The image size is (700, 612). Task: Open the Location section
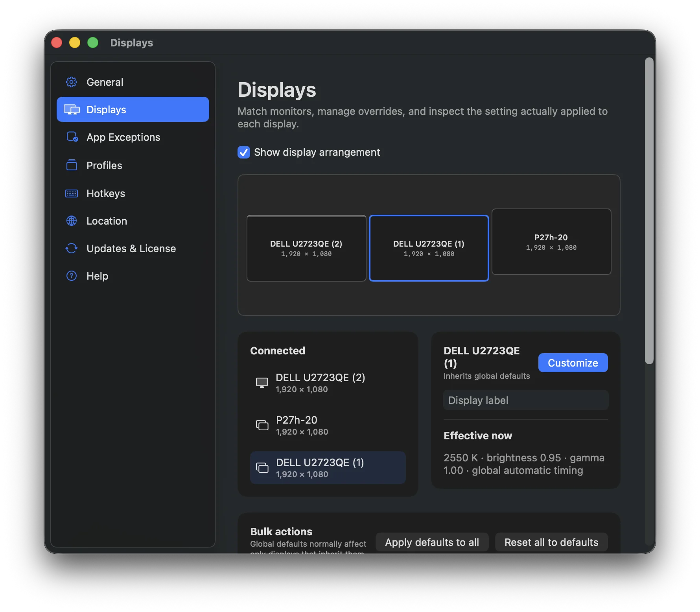(133, 221)
